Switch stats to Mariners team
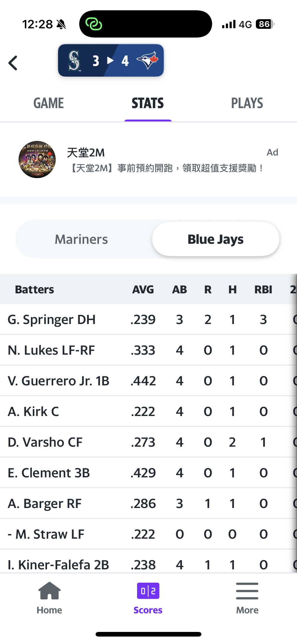 [81, 239]
